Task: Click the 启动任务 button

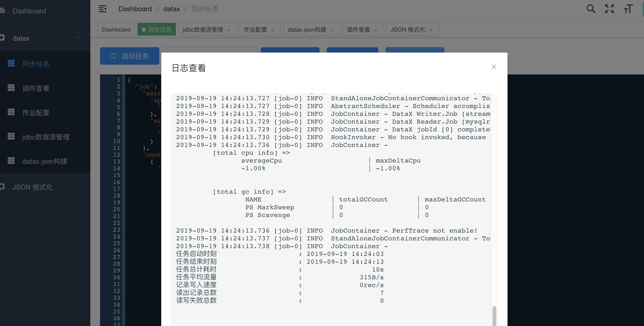Action: pos(129,56)
